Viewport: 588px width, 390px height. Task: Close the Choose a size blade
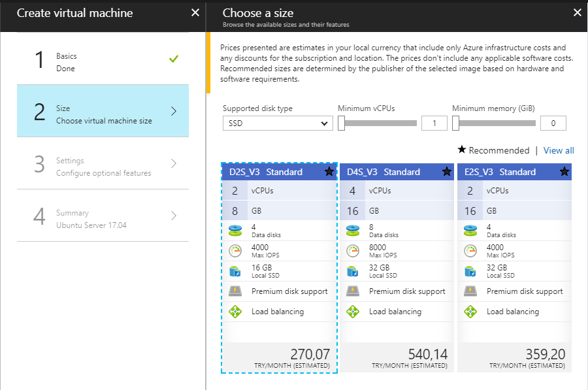tap(578, 13)
